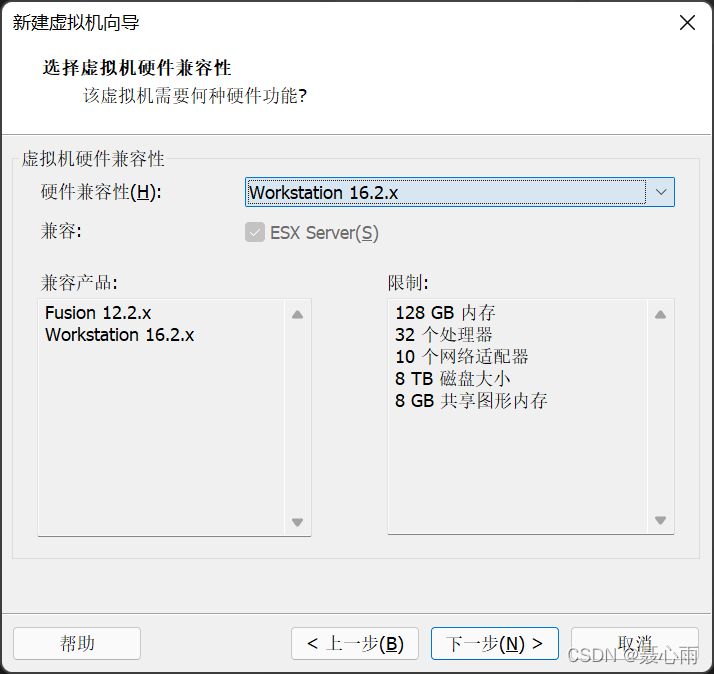This screenshot has width=714, height=674.
Task: Select the Workstation 16.2.x combo box field
Action: [x=459, y=192]
